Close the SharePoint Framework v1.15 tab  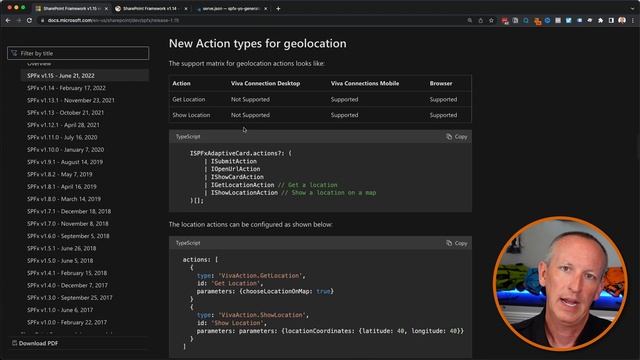(107, 9)
